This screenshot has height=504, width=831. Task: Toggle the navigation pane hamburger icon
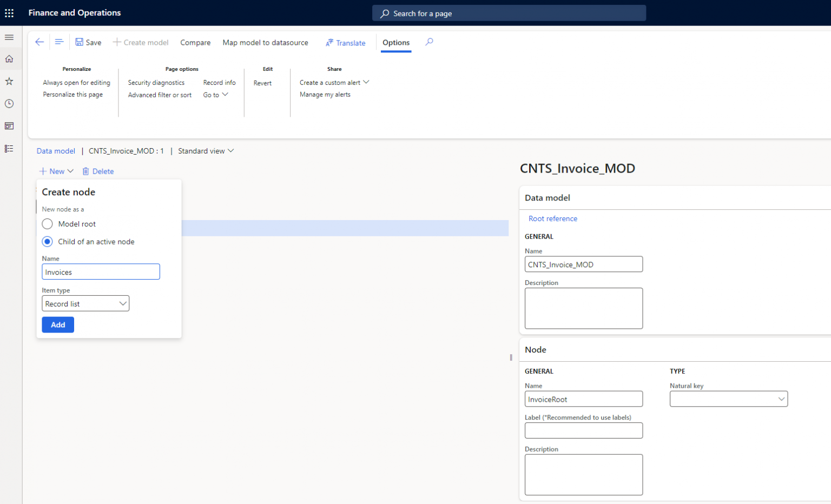[9, 37]
